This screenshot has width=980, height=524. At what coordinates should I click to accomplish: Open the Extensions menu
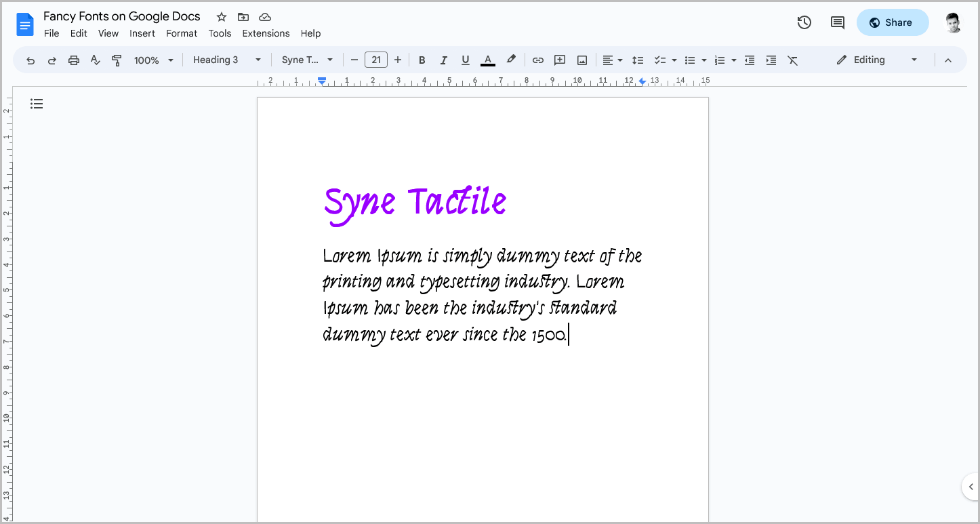(x=266, y=33)
